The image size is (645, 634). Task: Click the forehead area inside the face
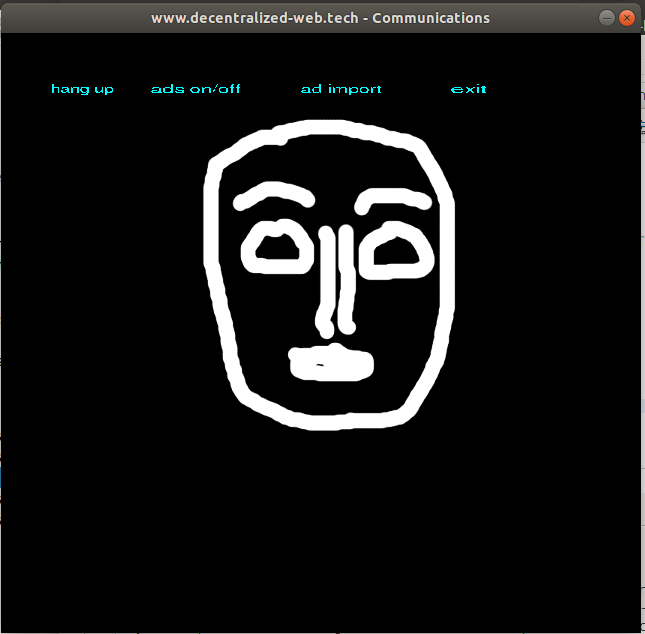coord(330,165)
